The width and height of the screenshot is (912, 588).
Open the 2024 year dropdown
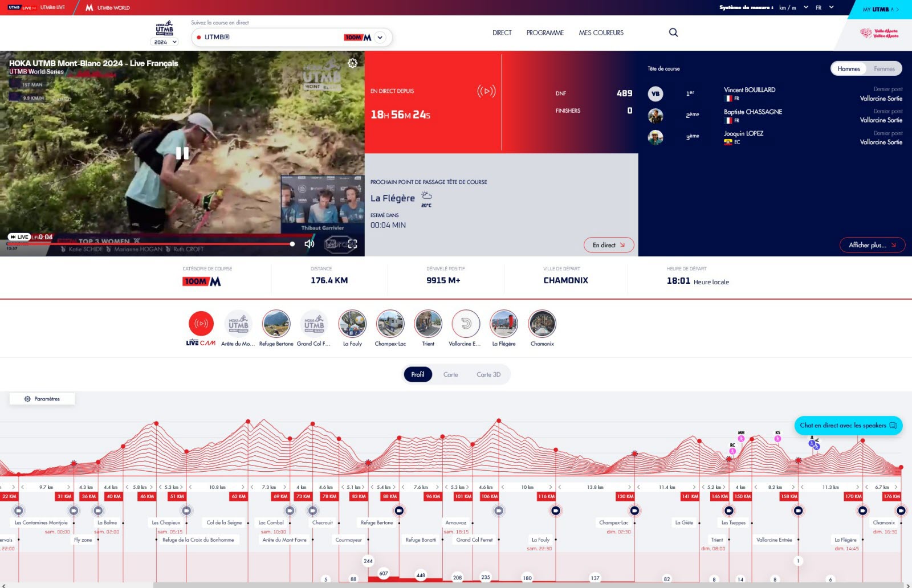tap(165, 42)
